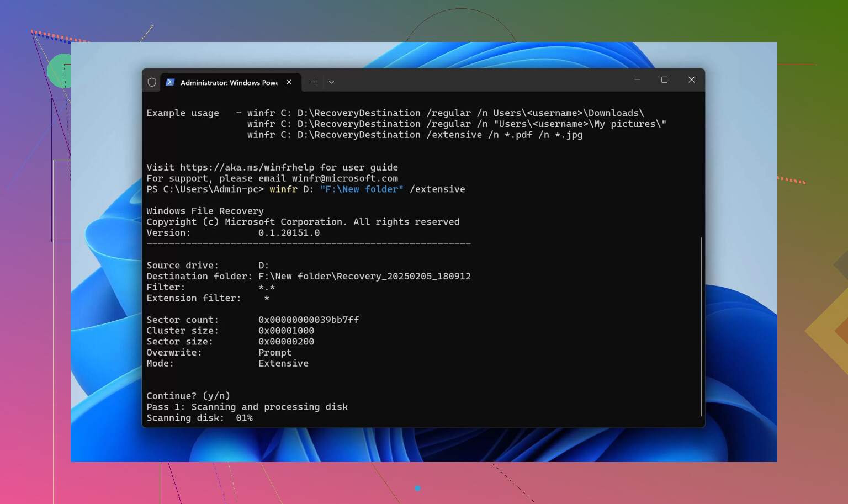The image size is (848, 504).
Task: Minimize the terminal window
Action: [x=637, y=80]
